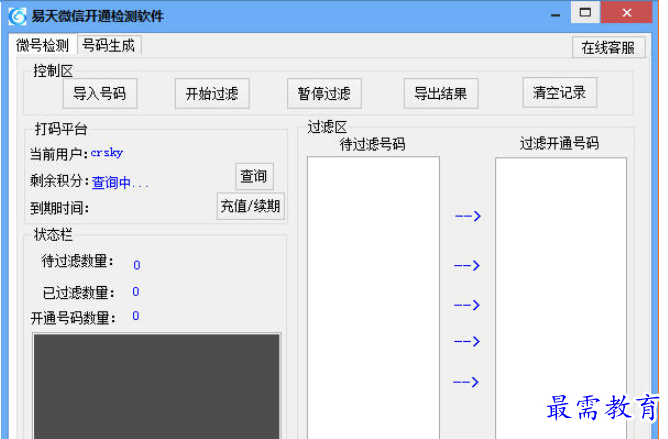668x439 pixels.
Task: Click inside the 待过滤号码 list box
Action: coord(373,297)
